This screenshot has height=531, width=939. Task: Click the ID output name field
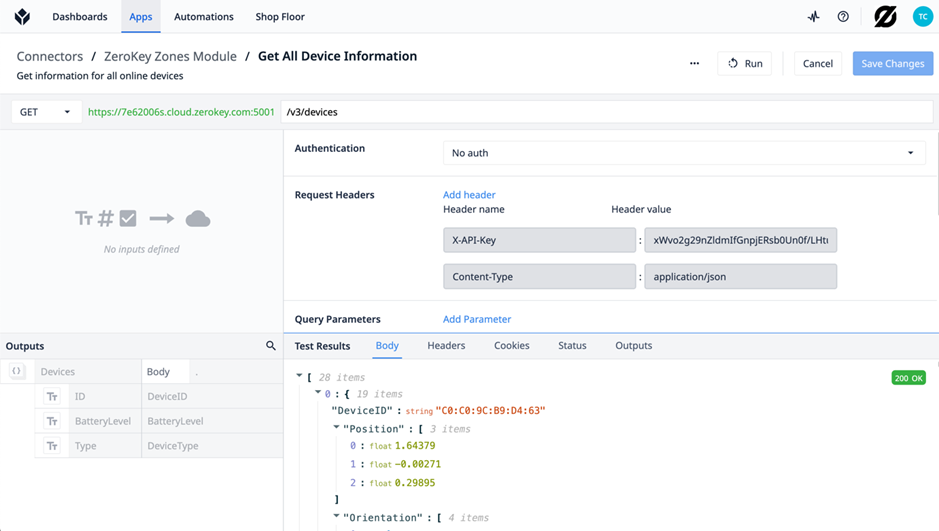pyautogui.click(x=105, y=396)
